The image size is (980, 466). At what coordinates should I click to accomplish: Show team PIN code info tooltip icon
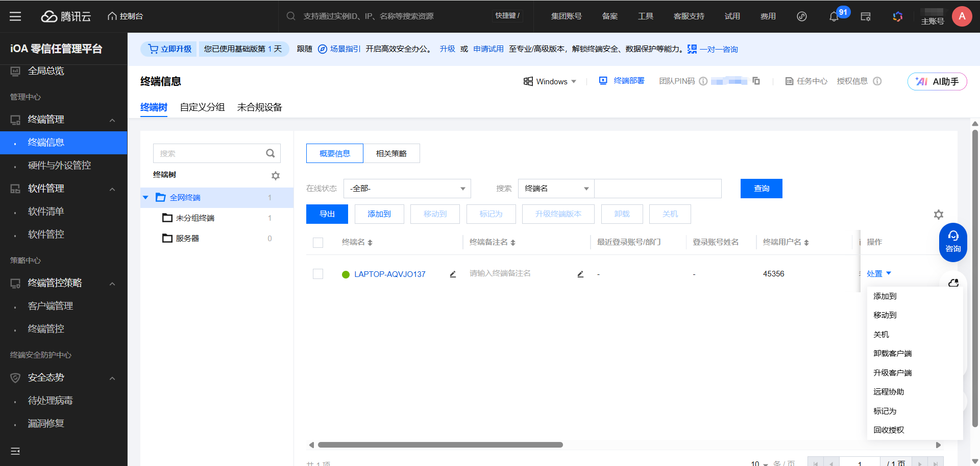[x=703, y=81]
